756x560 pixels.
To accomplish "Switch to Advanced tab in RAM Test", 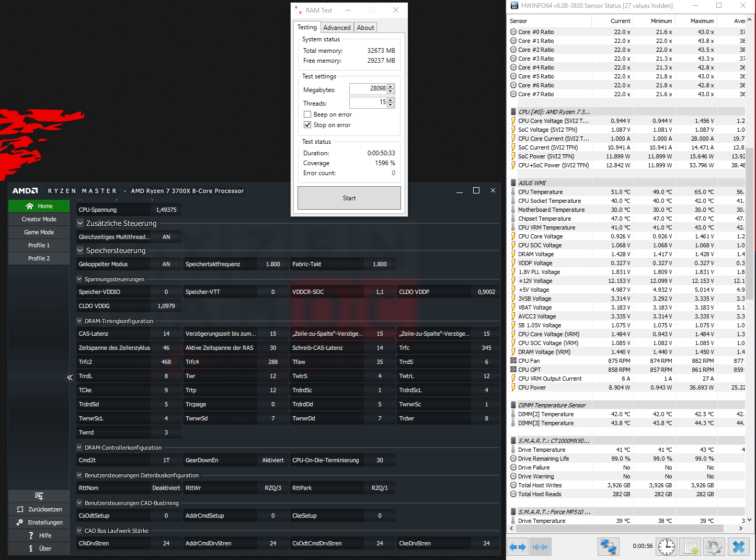I will pyautogui.click(x=337, y=28).
